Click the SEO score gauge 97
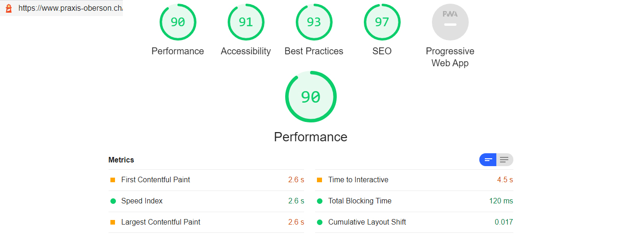The width and height of the screenshot is (644, 237). (382, 22)
